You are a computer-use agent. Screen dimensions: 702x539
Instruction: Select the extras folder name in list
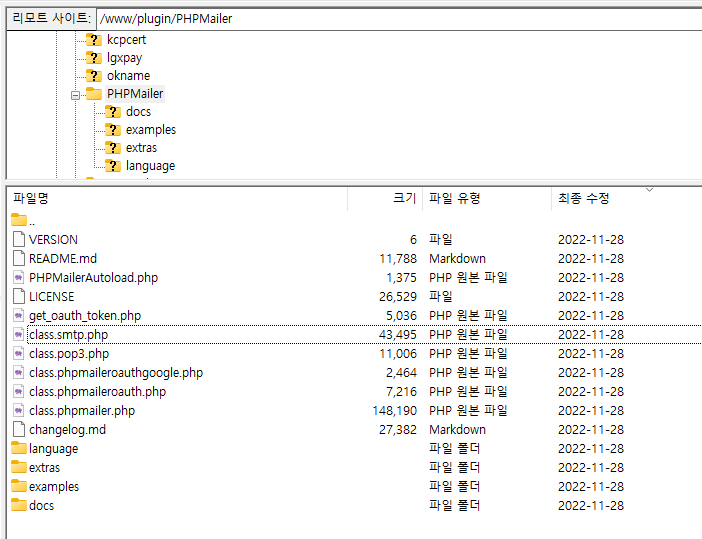(x=44, y=467)
